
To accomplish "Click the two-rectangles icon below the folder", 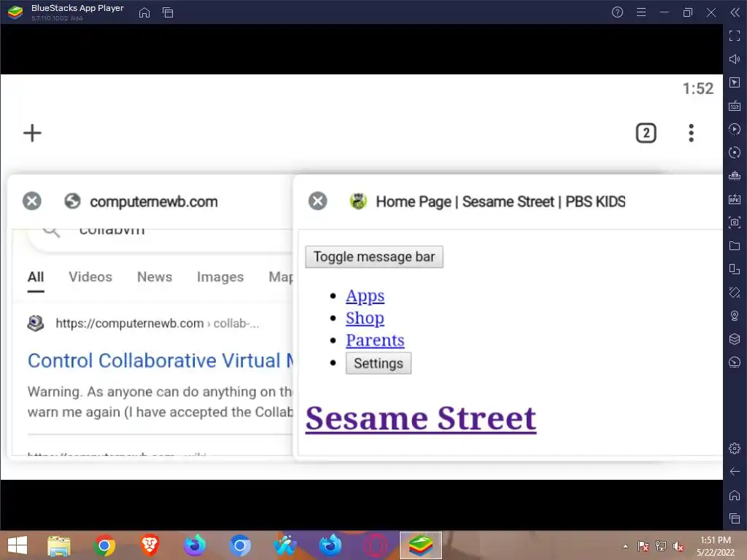I will 735,269.
